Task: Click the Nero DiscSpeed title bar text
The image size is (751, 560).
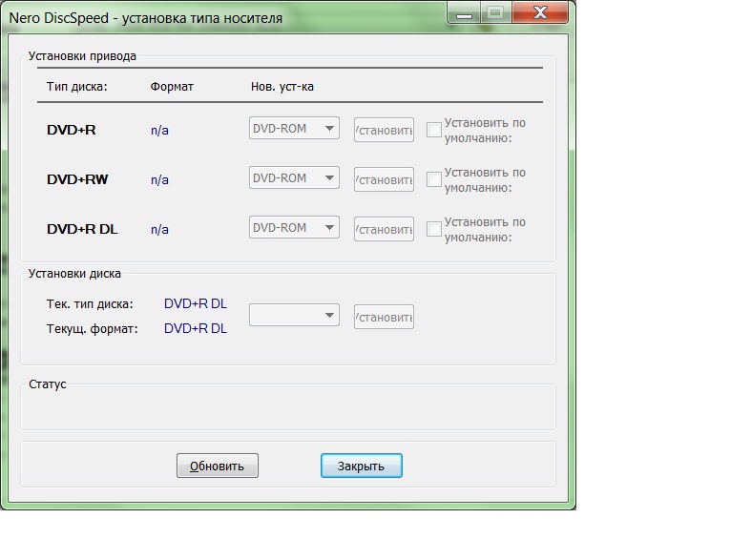Action: 145,17
